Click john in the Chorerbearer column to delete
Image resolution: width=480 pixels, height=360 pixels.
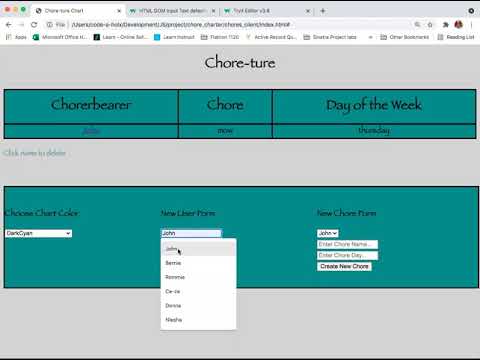91,131
